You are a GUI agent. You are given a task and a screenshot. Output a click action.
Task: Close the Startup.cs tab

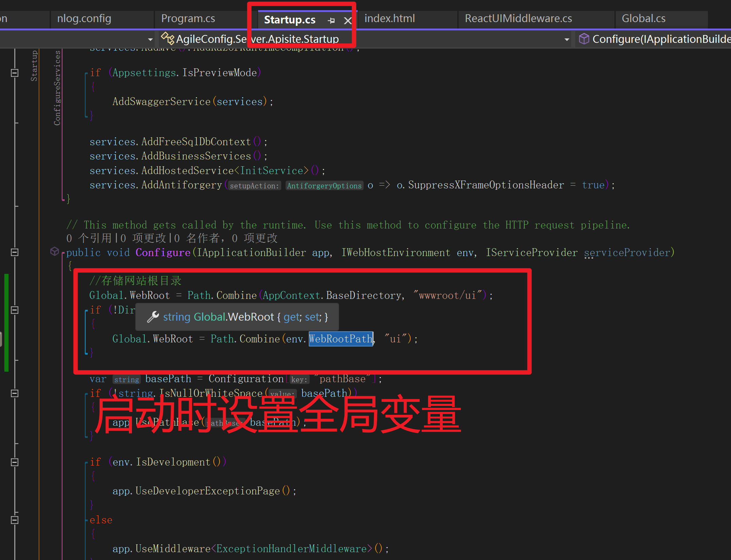347,20
